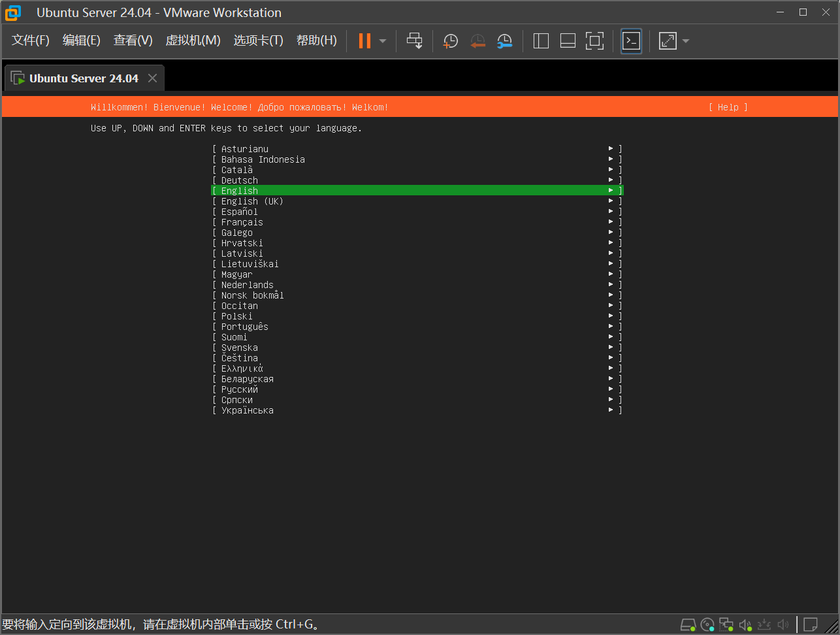Screen dimensions: 840x635
Task: Open the 虚拟机(M) menu
Action: click(x=193, y=41)
